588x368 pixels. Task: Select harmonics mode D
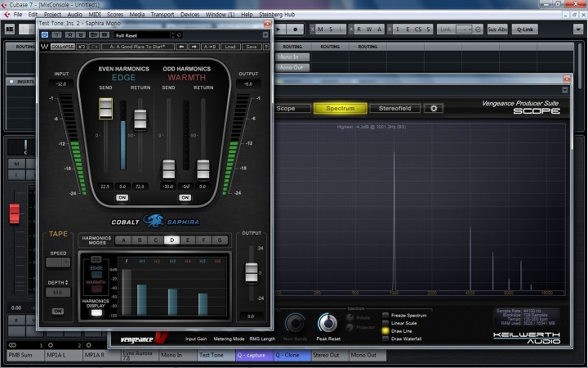coord(171,240)
